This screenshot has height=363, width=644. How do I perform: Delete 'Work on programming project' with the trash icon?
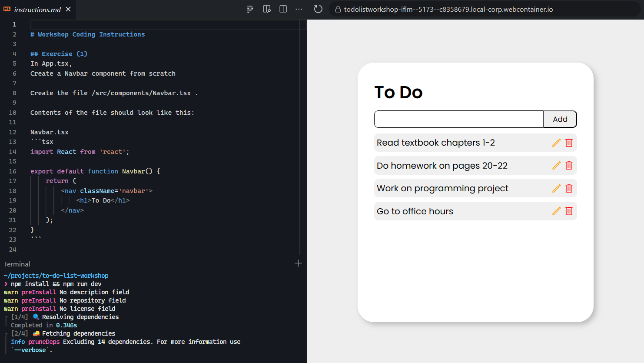point(569,188)
